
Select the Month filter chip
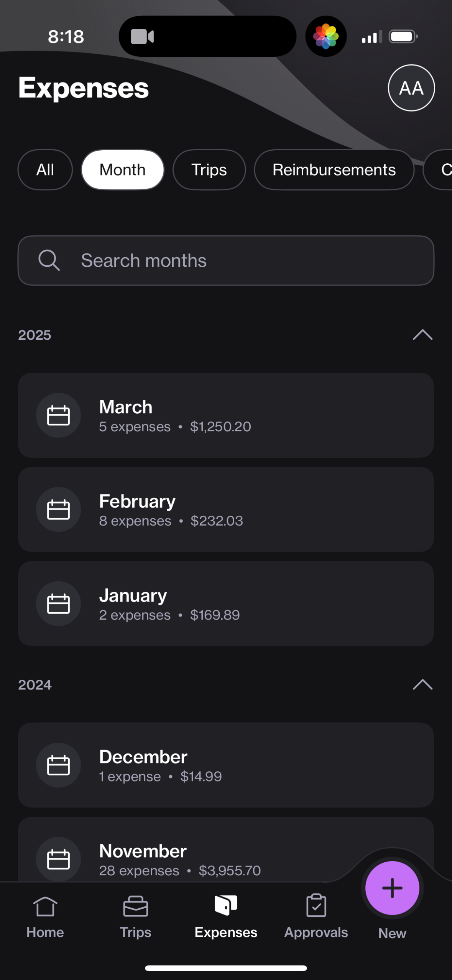point(122,170)
